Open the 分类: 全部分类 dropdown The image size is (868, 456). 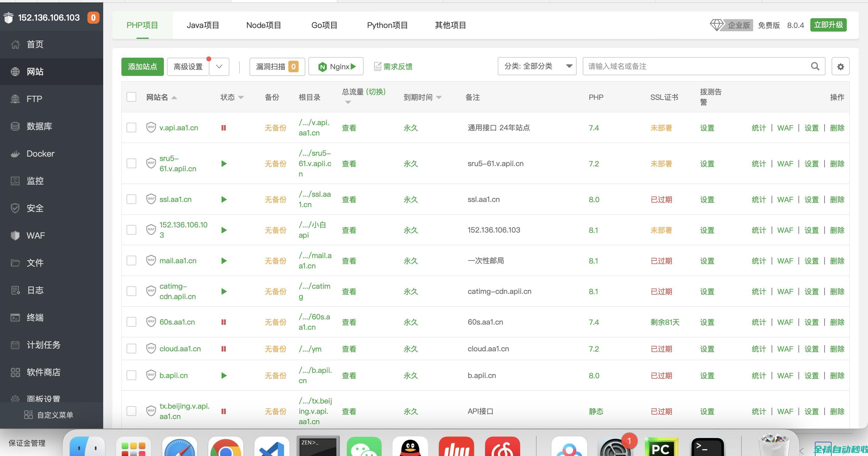(x=537, y=66)
